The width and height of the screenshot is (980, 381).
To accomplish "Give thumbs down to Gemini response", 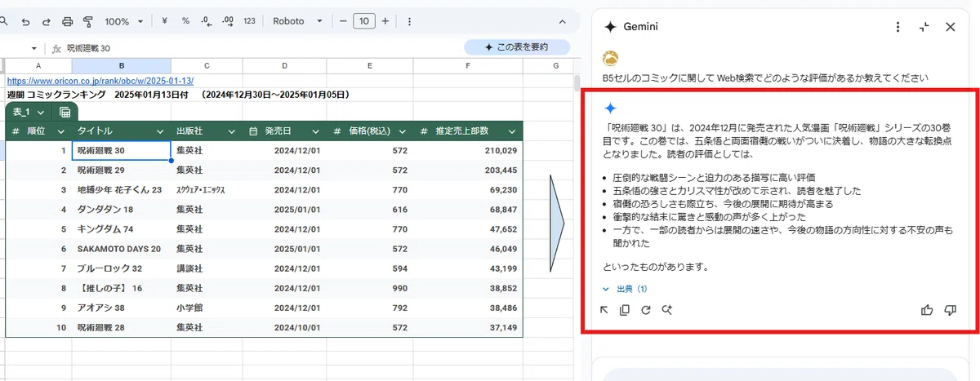I will 950,310.
